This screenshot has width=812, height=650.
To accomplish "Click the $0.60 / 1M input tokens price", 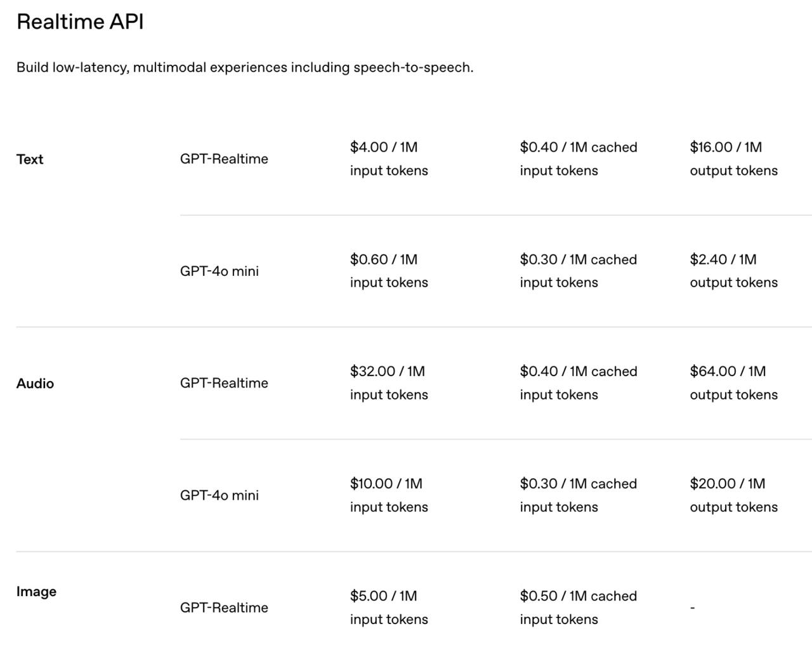I will click(389, 271).
